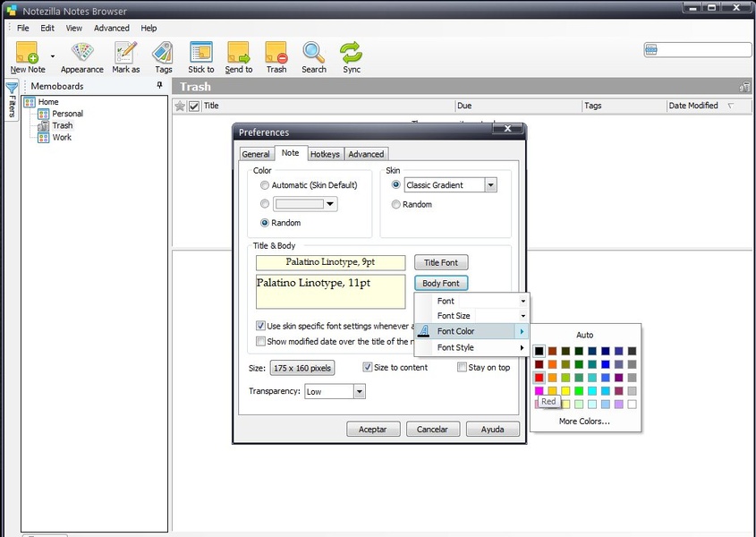Open the Tags toolbar icon
This screenshot has width=756, height=537.
[163, 52]
